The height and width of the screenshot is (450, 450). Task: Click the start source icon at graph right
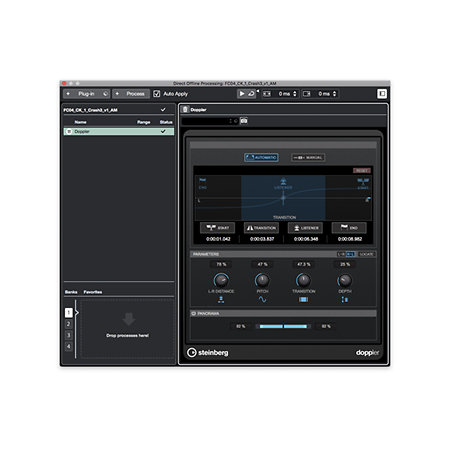pos(363,181)
